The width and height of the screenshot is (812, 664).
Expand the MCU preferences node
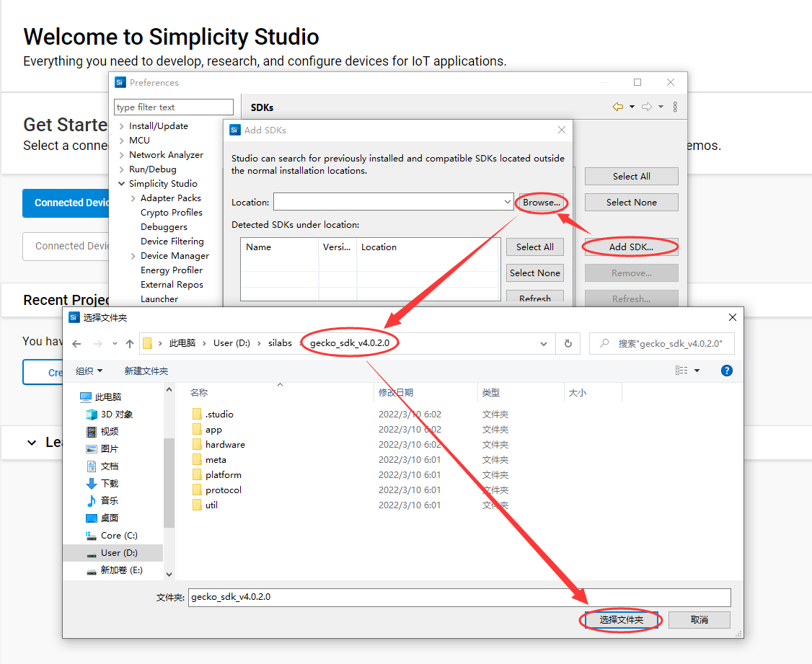pos(122,141)
